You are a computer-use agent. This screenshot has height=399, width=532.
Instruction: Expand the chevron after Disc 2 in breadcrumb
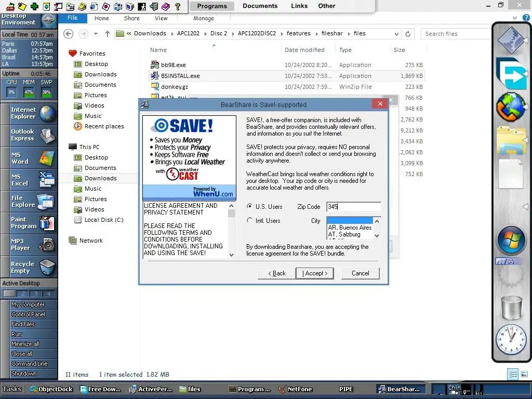click(x=232, y=34)
